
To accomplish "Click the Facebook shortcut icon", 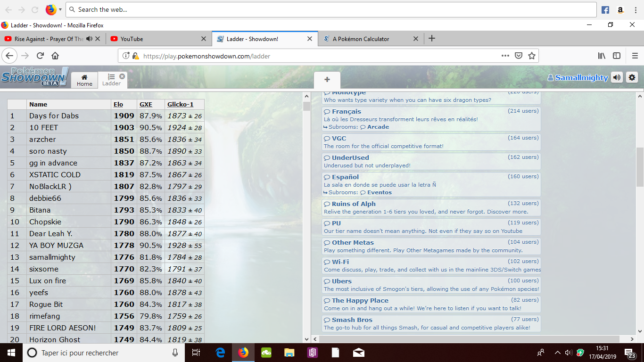I will pos(605,9).
